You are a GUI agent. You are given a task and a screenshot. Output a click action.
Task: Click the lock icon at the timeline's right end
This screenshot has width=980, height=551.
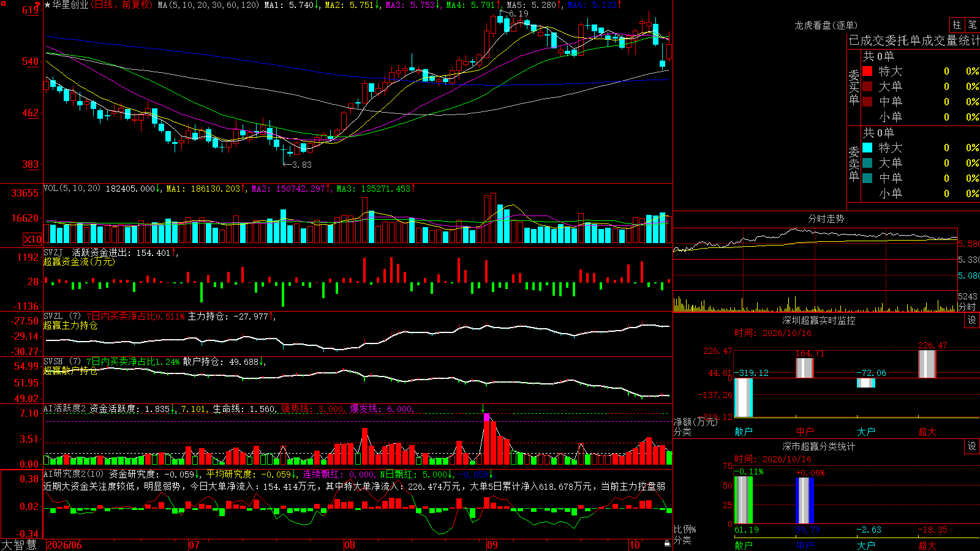pyautogui.click(x=667, y=544)
